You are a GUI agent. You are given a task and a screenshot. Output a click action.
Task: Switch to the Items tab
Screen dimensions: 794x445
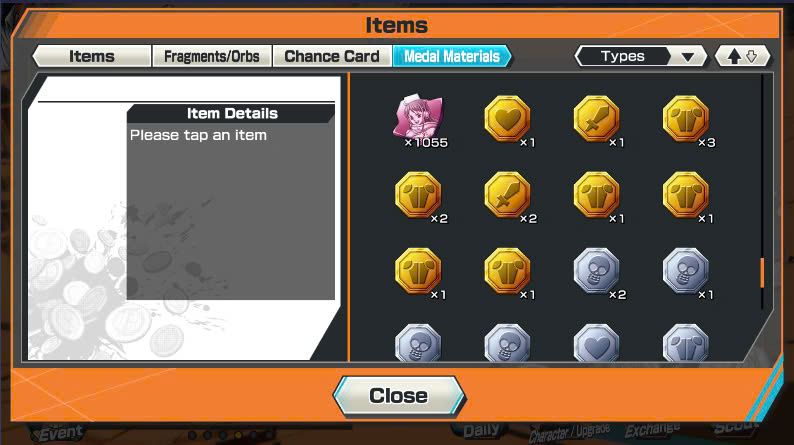(92, 56)
